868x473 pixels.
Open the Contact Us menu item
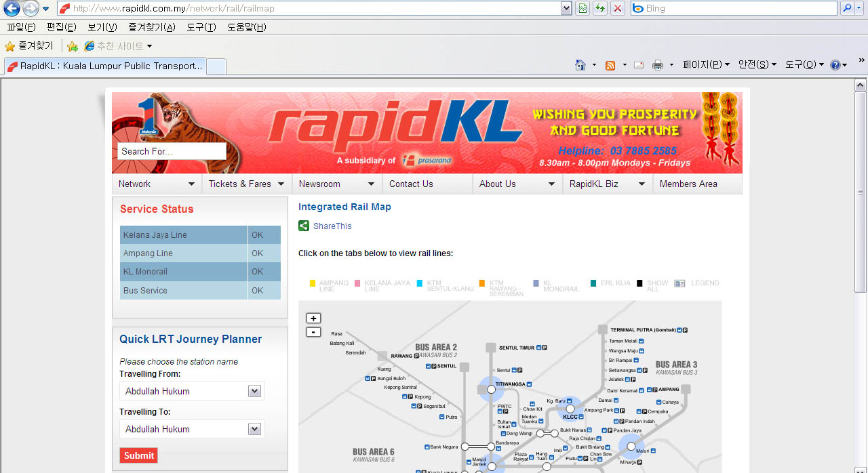(x=411, y=184)
